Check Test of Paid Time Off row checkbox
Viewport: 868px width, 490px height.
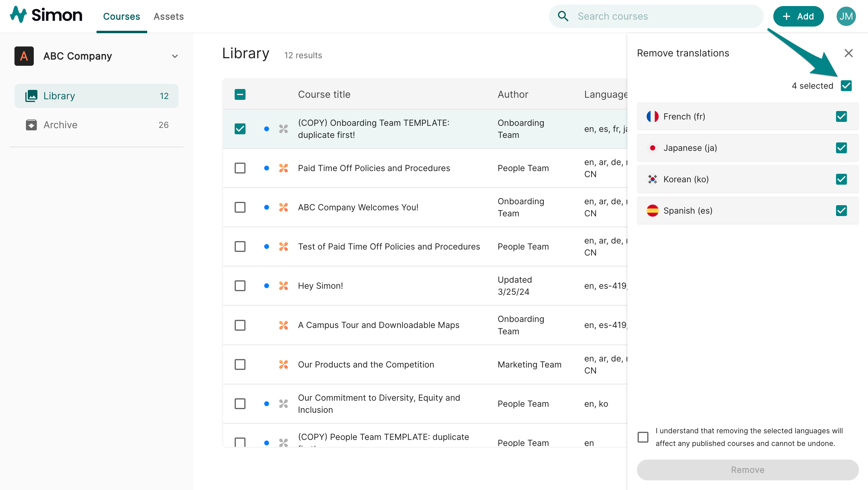click(x=240, y=246)
